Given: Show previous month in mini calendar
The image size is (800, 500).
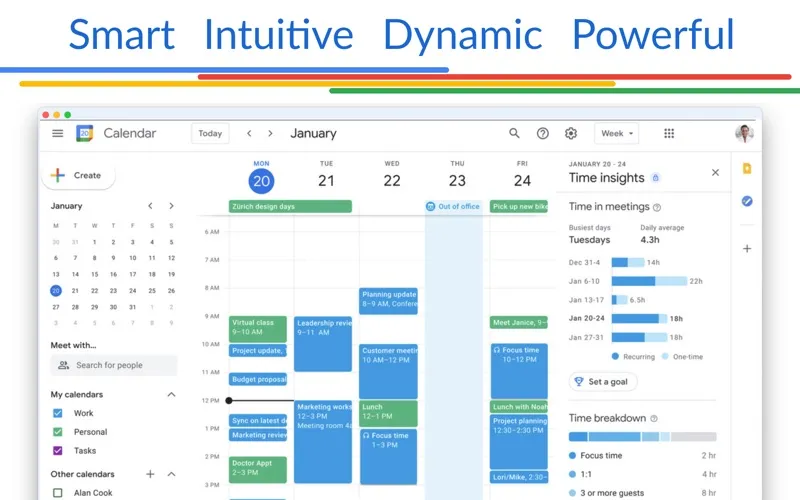Looking at the screenshot, I should (150, 206).
